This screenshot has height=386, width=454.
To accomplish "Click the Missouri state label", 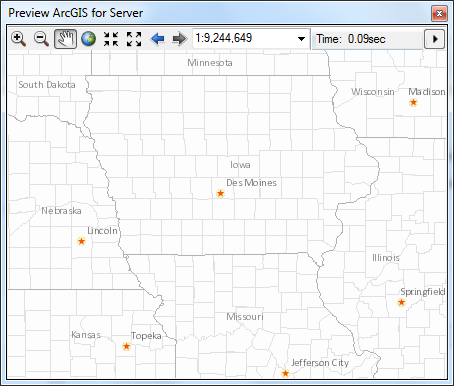I will [x=245, y=317].
